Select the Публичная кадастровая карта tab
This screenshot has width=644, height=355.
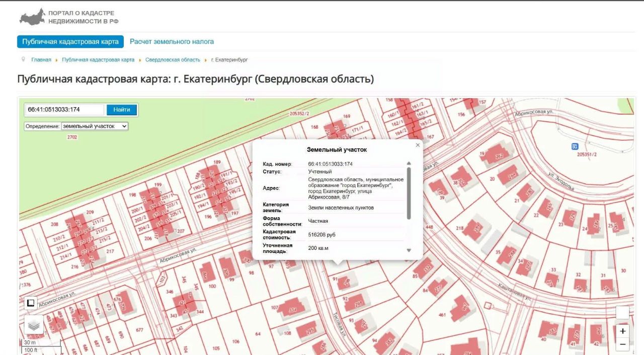[70, 42]
